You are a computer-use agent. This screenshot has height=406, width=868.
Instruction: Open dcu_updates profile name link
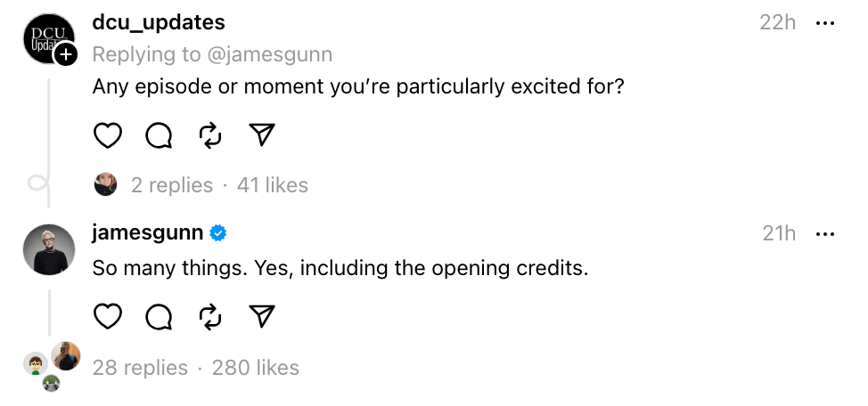pos(159,22)
